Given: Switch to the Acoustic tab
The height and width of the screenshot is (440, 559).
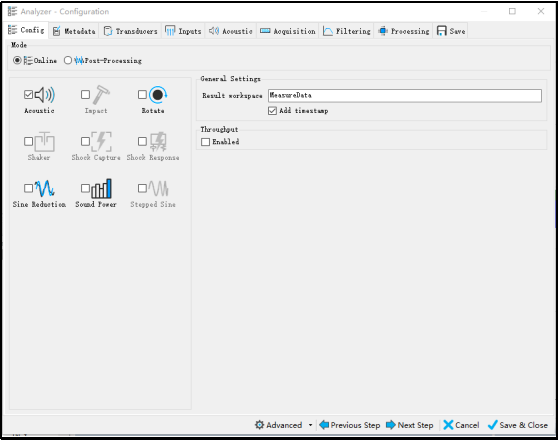Looking at the screenshot, I should click(x=231, y=31).
